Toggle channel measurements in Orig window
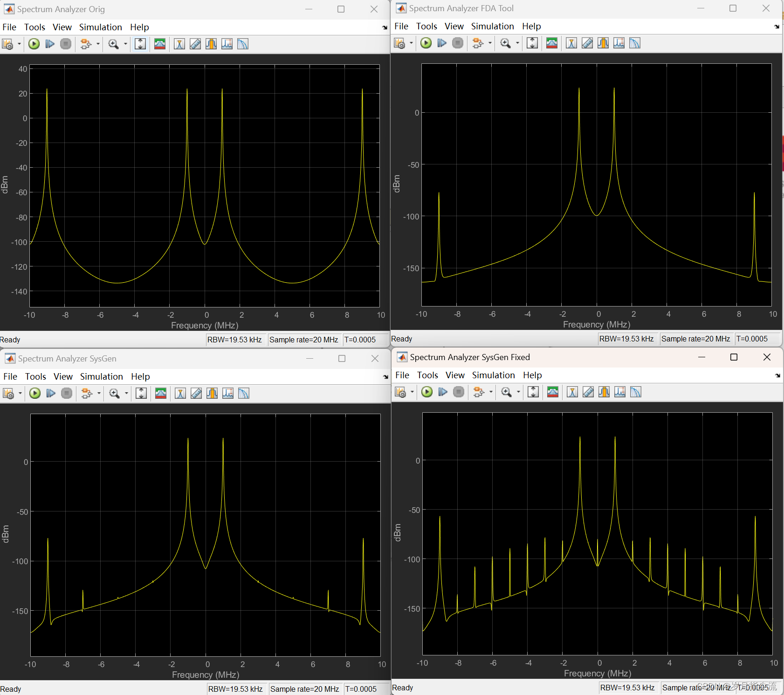 pyautogui.click(x=211, y=44)
